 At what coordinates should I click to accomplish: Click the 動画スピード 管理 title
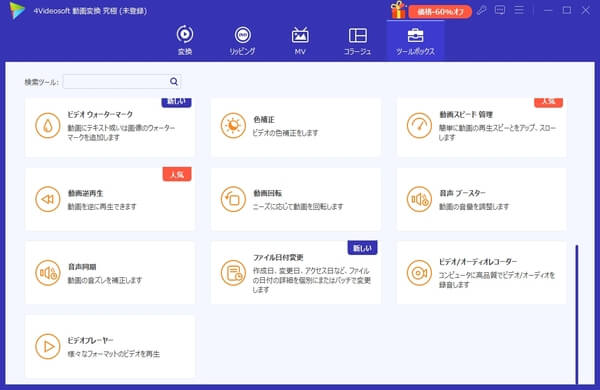[466, 114]
